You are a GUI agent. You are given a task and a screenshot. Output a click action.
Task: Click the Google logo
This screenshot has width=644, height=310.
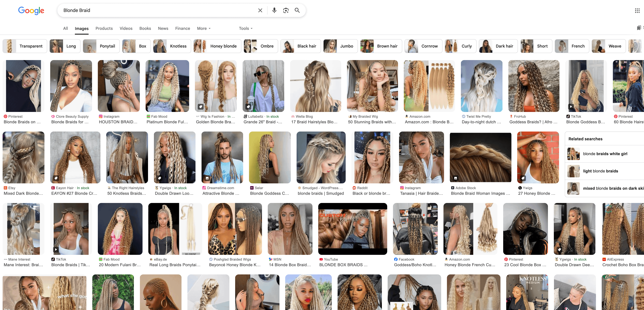pos(31,11)
